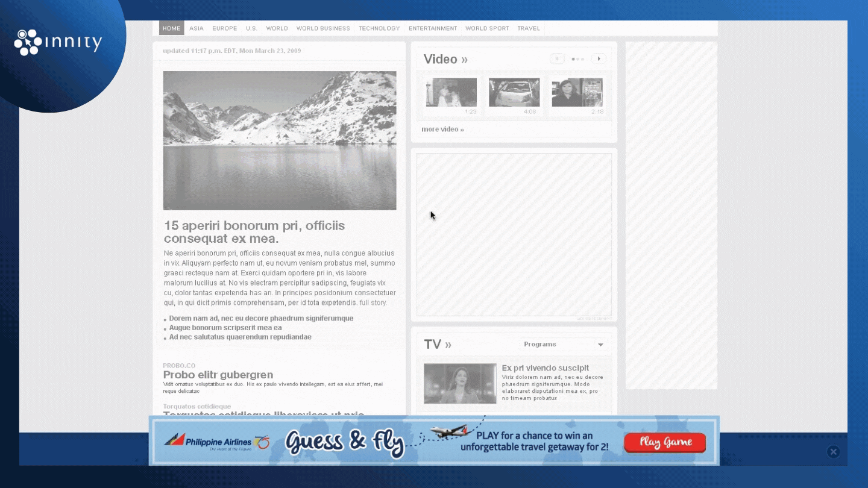This screenshot has width=868, height=488.
Task: Play the video thumbnail lasting 2:18
Action: pyautogui.click(x=577, y=93)
